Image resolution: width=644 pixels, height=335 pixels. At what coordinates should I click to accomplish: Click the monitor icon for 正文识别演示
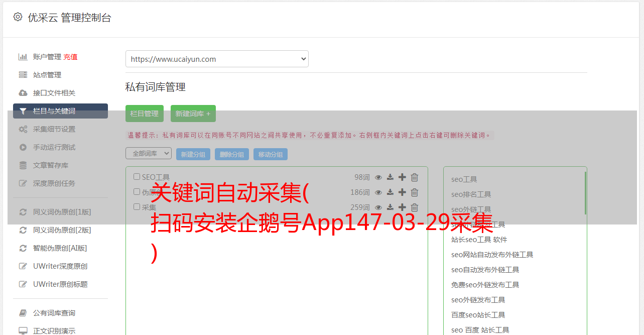23,331
